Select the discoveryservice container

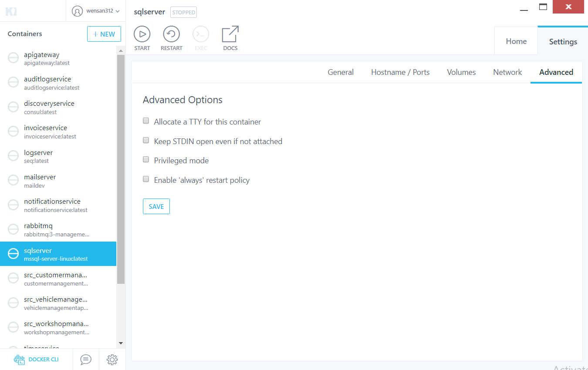pos(58,107)
